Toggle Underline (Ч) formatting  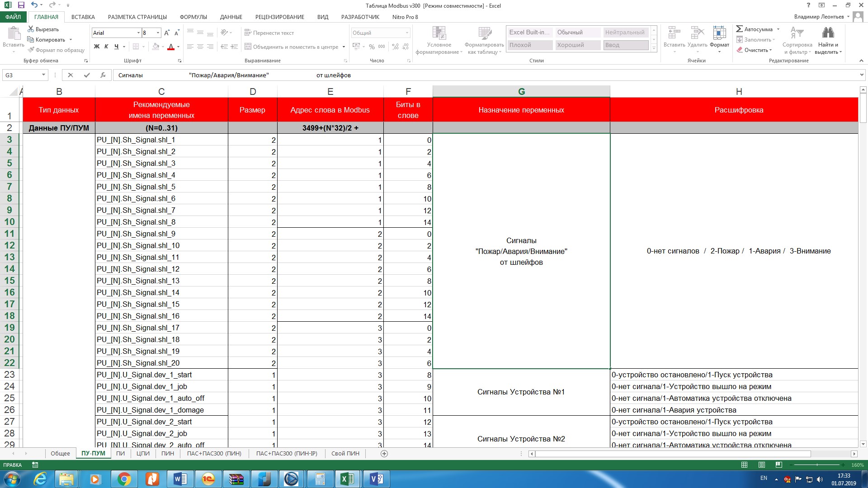[117, 47]
